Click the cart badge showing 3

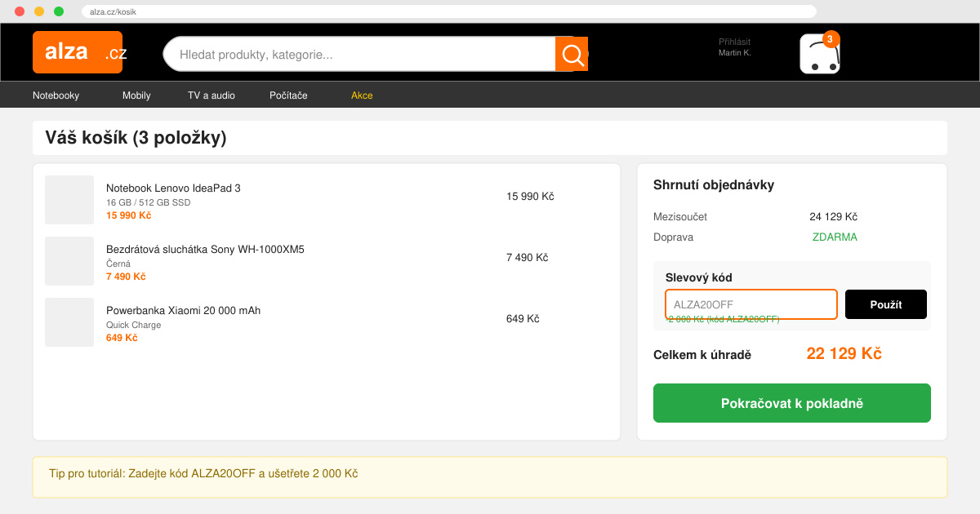(831, 39)
